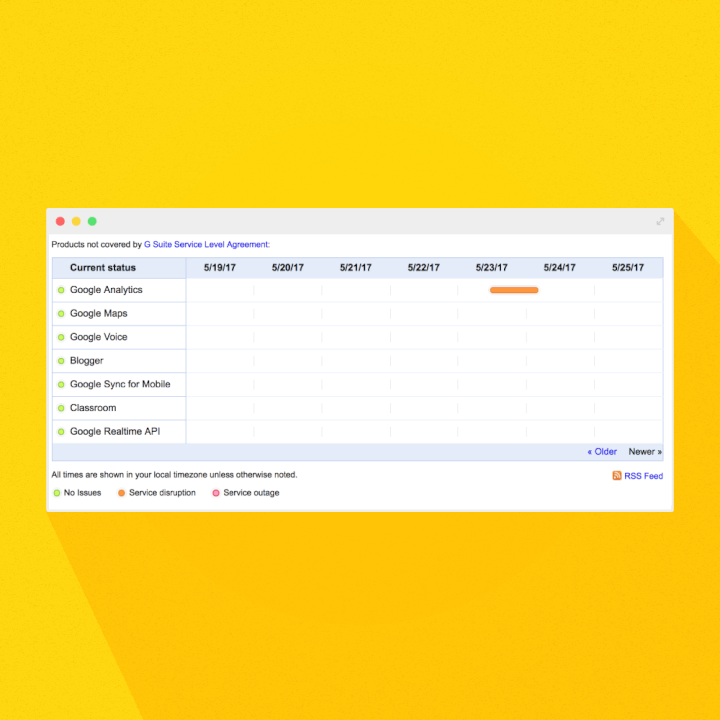Open the G Suite Service Level Agreement link
Image resolution: width=720 pixels, height=720 pixels.
206,244
